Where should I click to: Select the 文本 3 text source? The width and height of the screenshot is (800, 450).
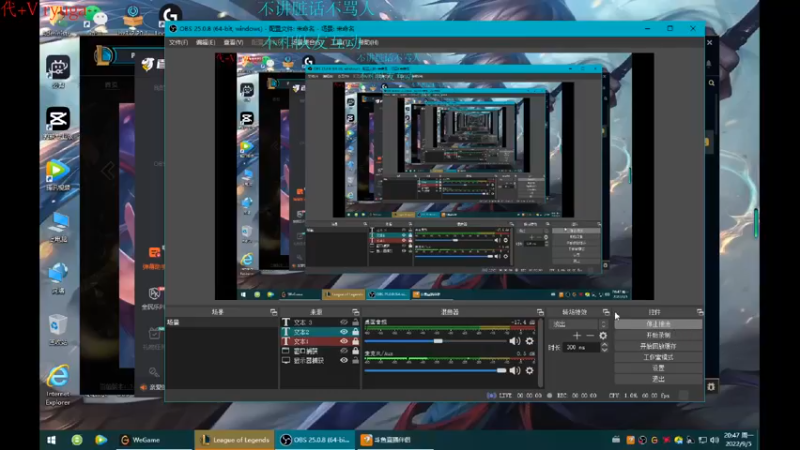[x=320, y=322]
